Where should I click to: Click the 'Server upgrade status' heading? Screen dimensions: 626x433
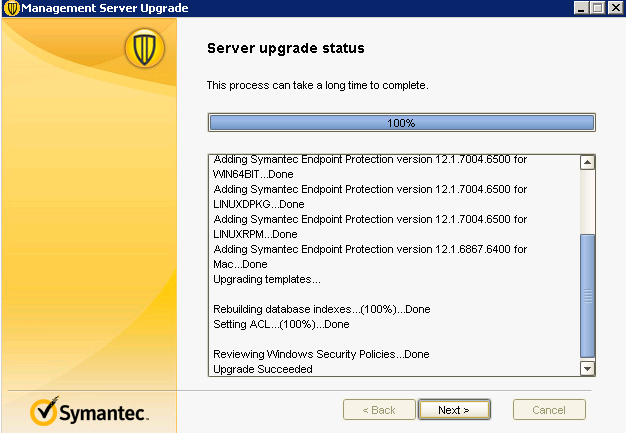[x=285, y=48]
